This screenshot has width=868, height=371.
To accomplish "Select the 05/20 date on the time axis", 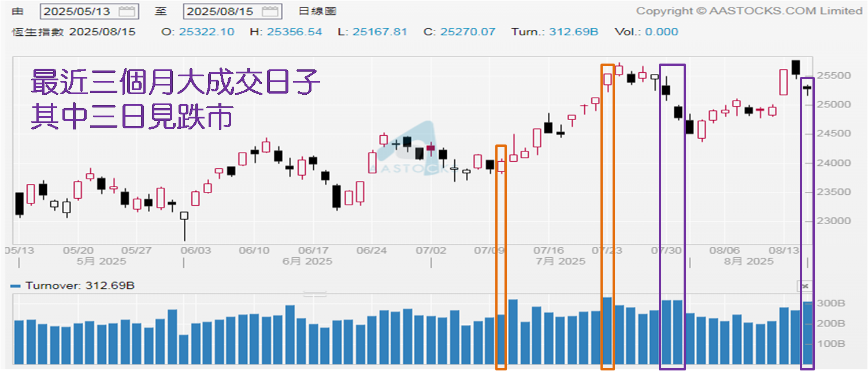I will point(78,251).
